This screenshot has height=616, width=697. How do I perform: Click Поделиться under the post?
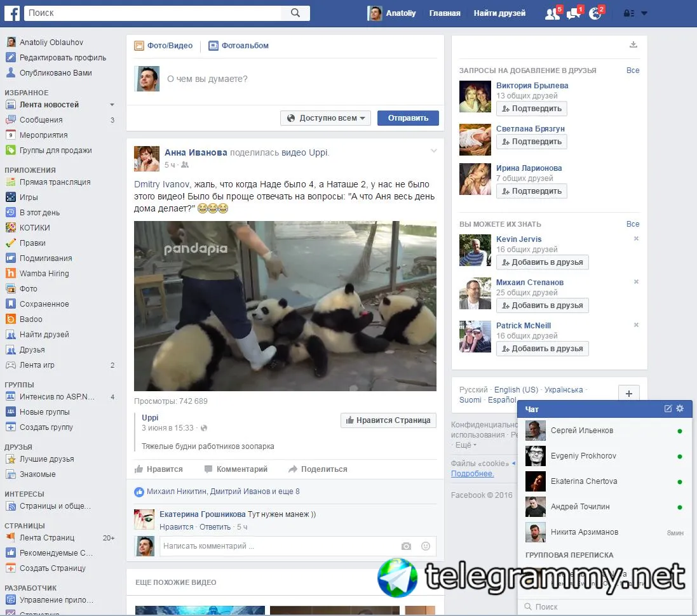coord(318,469)
